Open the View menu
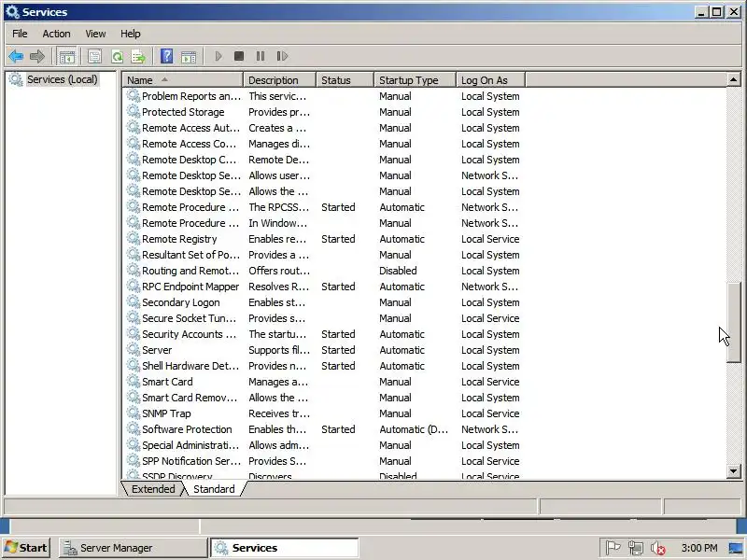 click(x=95, y=34)
